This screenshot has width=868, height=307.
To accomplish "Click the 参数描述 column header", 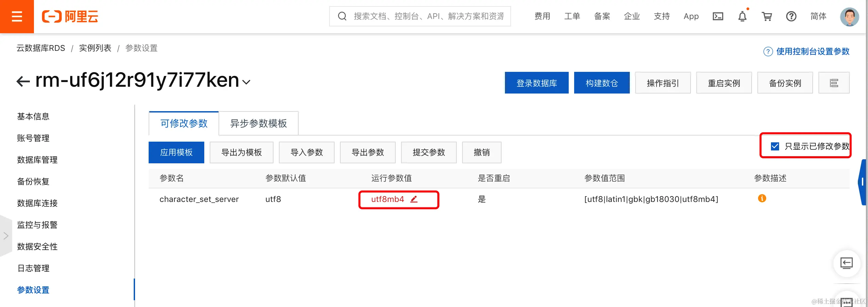I will coord(770,178).
